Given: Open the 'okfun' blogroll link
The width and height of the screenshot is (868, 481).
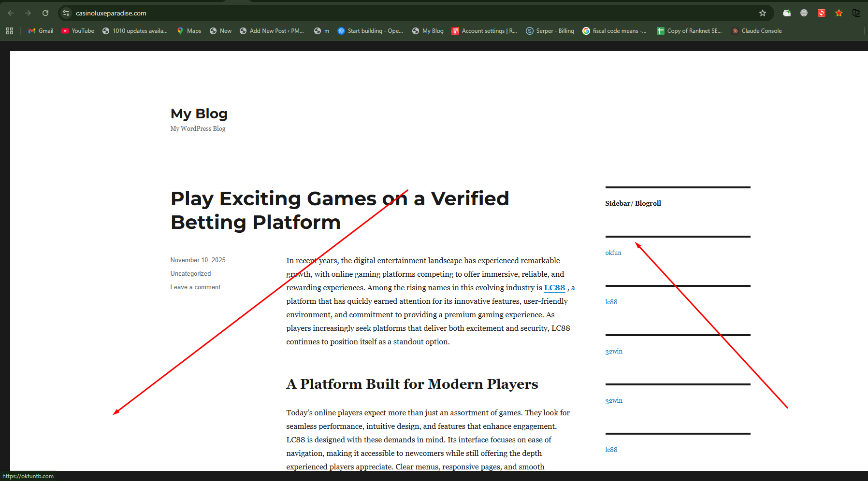Looking at the screenshot, I should (x=613, y=253).
